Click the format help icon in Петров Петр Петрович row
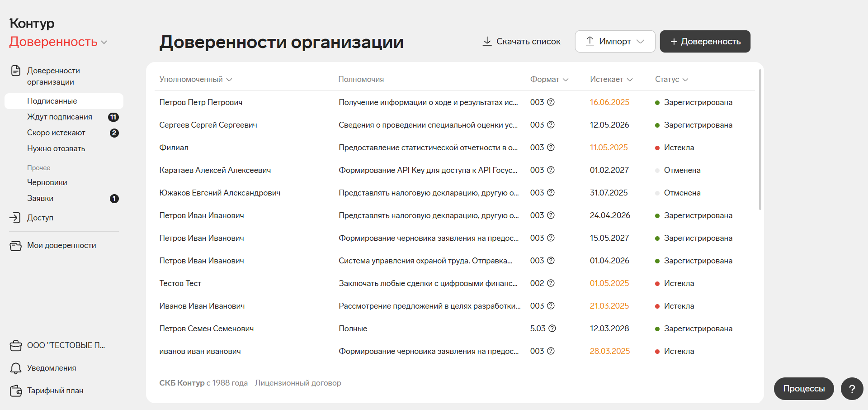This screenshot has width=868, height=410. click(x=551, y=102)
